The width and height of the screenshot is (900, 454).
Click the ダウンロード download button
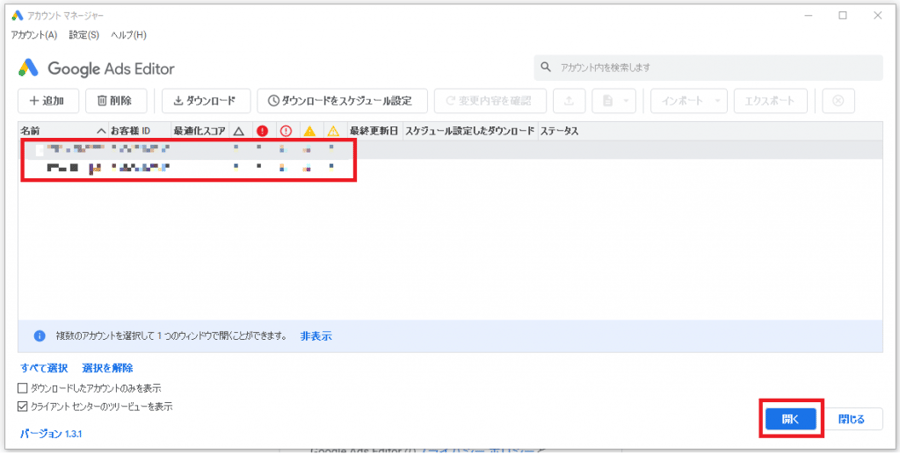point(206,101)
